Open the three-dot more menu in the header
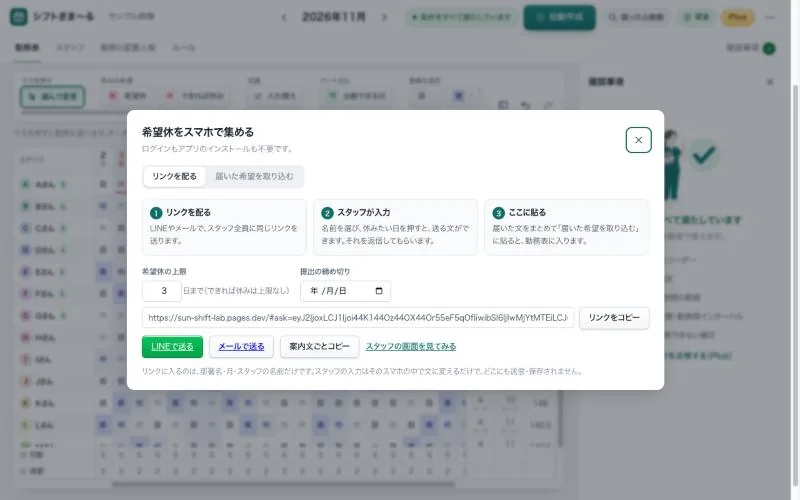800x500 pixels. (770, 17)
